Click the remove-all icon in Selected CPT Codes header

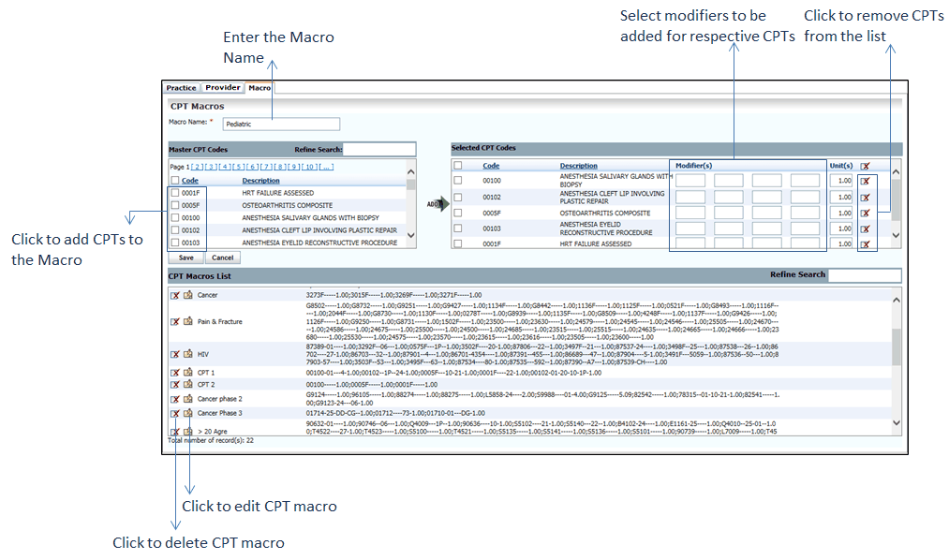tap(866, 166)
